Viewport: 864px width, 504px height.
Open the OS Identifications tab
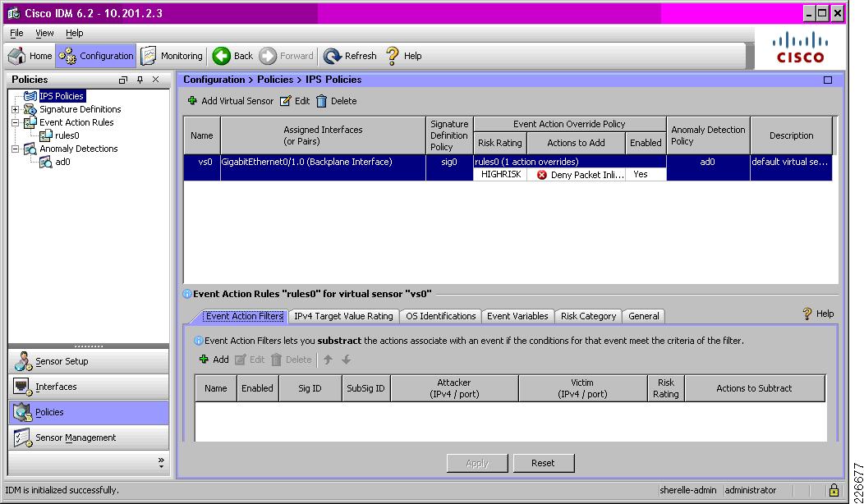click(x=440, y=316)
